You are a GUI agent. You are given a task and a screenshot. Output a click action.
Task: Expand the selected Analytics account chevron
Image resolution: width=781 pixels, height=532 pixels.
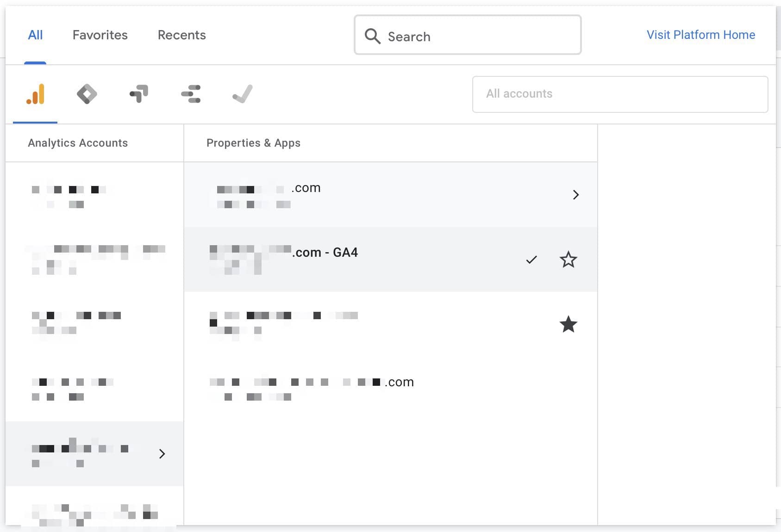(162, 454)
